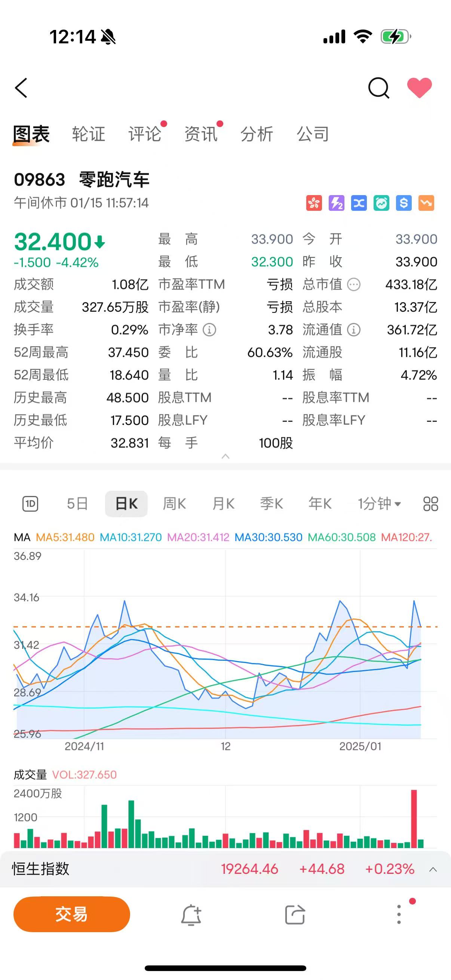The height and width of the screenshot is (980, 451).
Task: Tap the 恒生指数 index name
Action: pyautogui.click(x=41, y=869)
